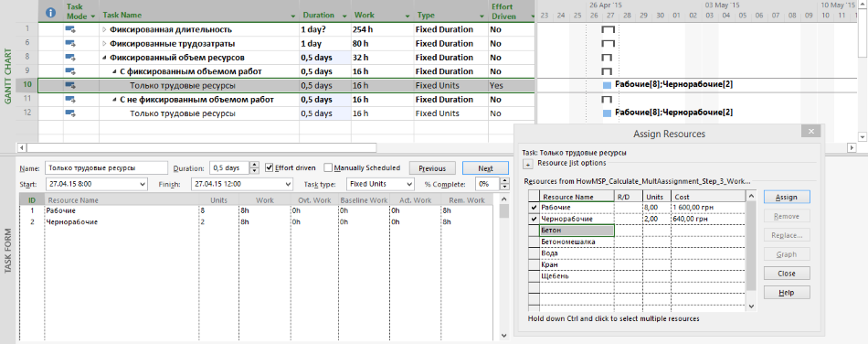Select the Щебень resource row
The height and width of the screenshot is (344, 868).
[637, 276]
